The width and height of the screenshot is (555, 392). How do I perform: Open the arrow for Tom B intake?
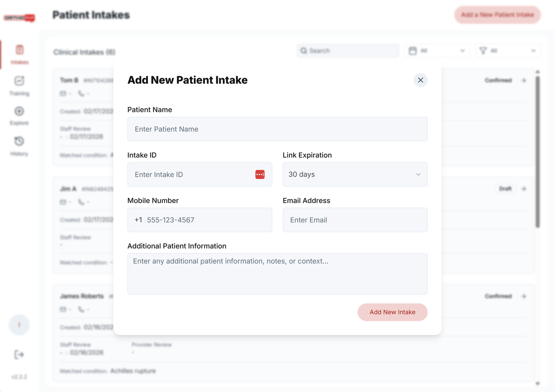click(x=524, y=80)
